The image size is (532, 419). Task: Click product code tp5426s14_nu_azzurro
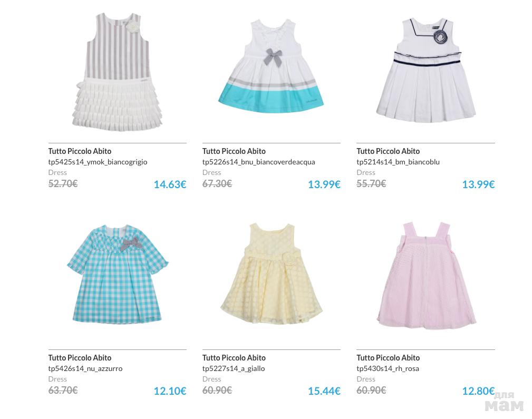tap(85, 368)
